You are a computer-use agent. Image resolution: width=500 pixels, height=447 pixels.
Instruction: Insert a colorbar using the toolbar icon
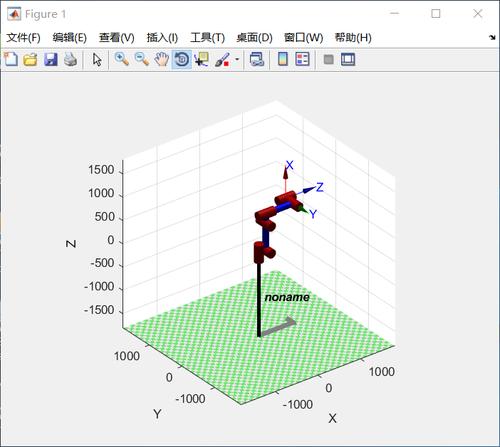tap(283, 60)
